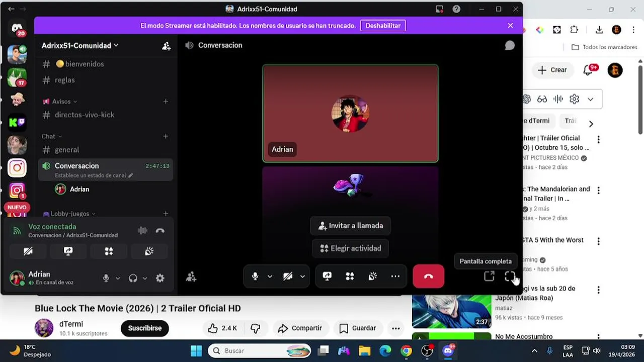This screenshot has height=362, width=644.
Task: Select the Conversacion voice channel
Action: click(105, 170)
